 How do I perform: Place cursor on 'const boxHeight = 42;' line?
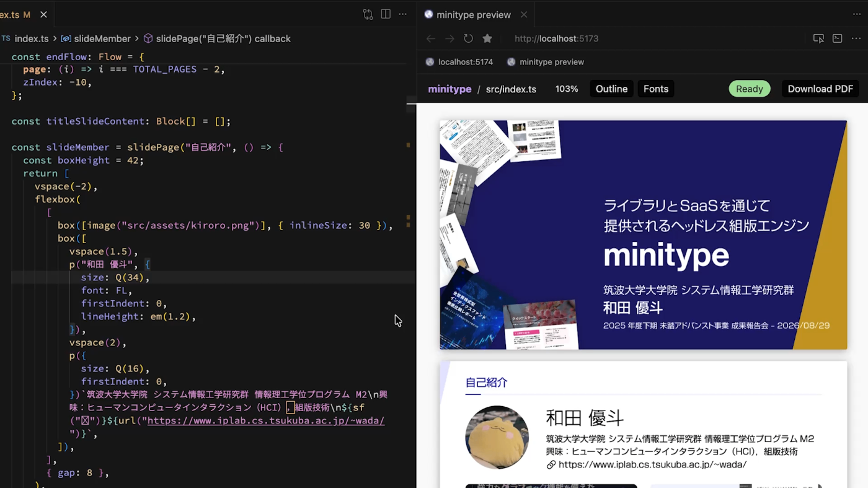83,160
